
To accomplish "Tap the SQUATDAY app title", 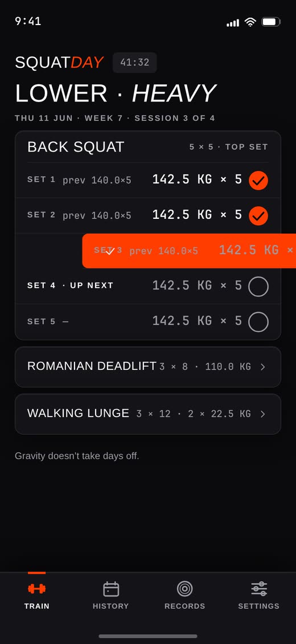I will pos(59,63).
